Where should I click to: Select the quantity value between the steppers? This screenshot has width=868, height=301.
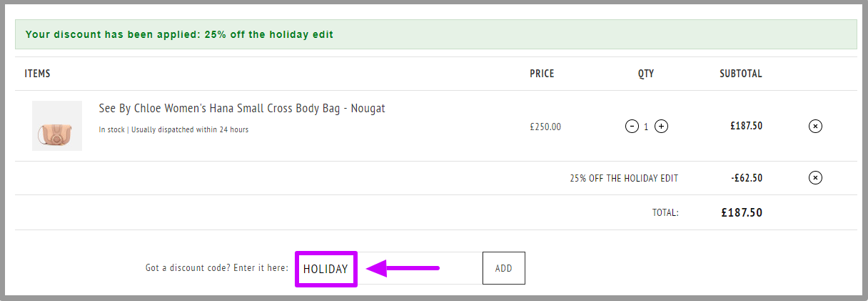647,127
